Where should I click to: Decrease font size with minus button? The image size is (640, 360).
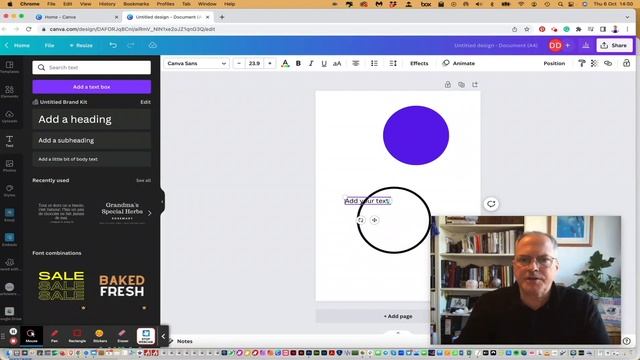239,63
